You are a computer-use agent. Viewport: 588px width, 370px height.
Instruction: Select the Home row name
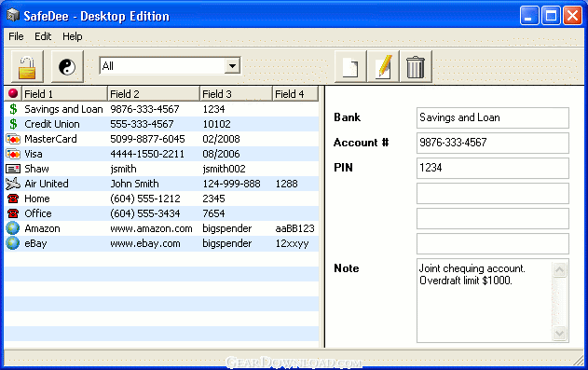click(x=36, y=199)
